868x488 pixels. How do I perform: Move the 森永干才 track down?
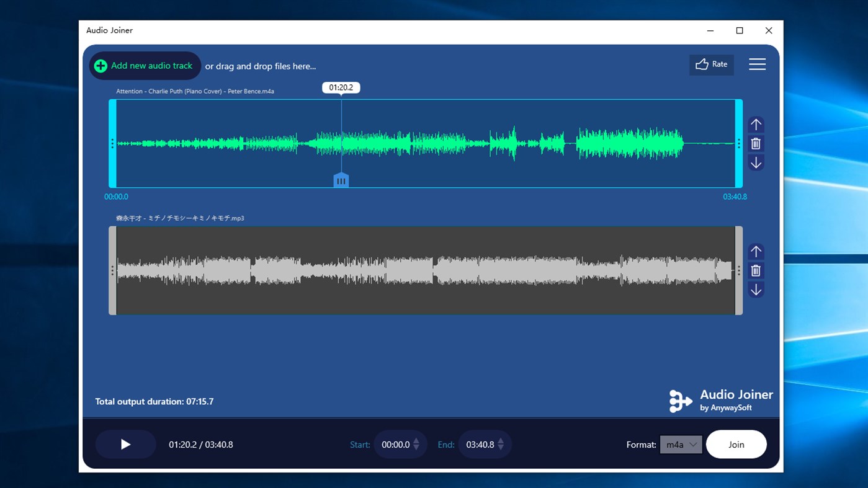756,290
